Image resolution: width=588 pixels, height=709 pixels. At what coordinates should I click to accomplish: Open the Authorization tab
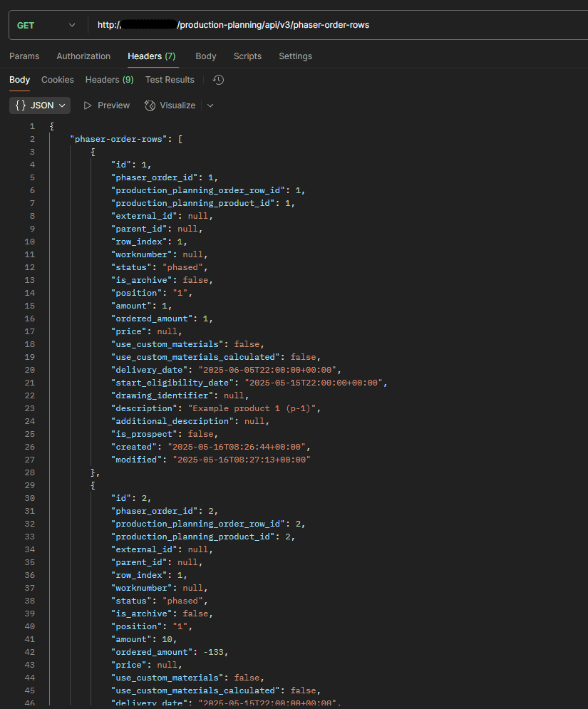(x=83, y=56)
